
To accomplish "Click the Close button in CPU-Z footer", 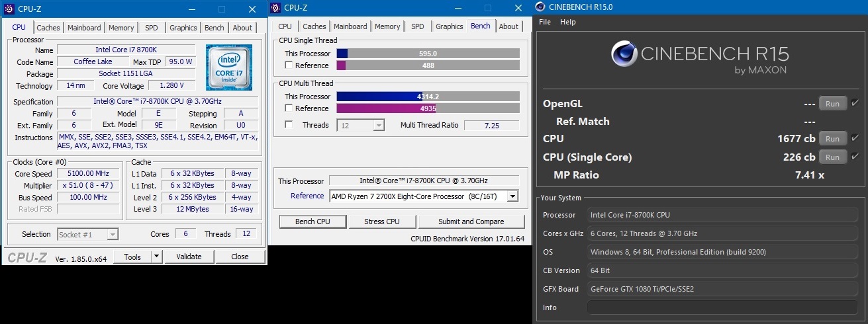I will point(240,257).
